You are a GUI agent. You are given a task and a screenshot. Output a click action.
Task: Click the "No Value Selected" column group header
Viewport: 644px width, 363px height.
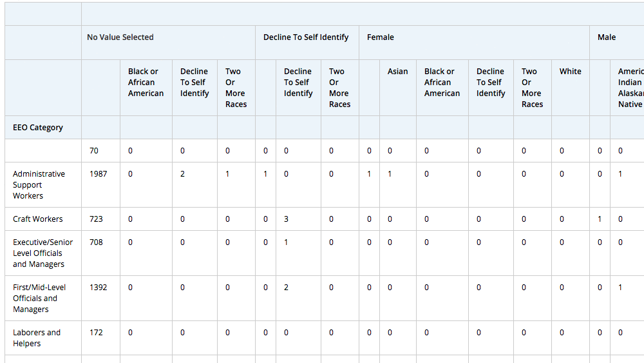point(120,37)
